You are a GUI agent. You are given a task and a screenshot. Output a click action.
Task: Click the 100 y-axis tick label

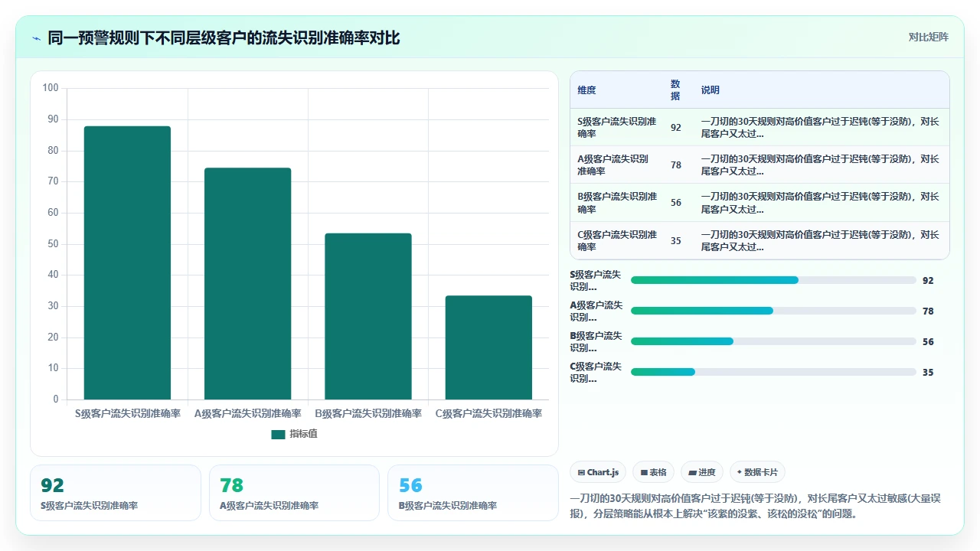coord(51,88)
